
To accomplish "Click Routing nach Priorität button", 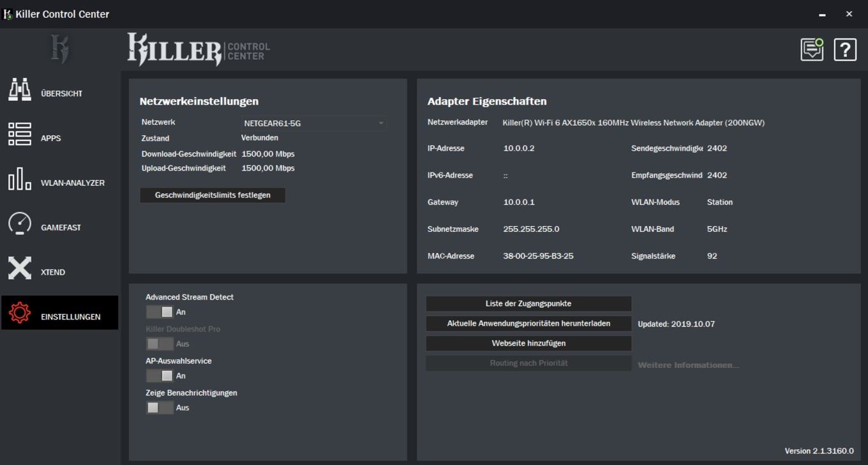I will [528, 363].
